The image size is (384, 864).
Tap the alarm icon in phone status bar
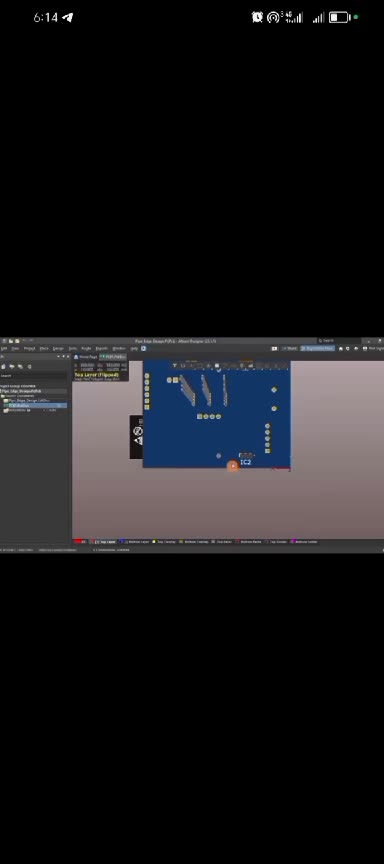[x=257, y=17]
